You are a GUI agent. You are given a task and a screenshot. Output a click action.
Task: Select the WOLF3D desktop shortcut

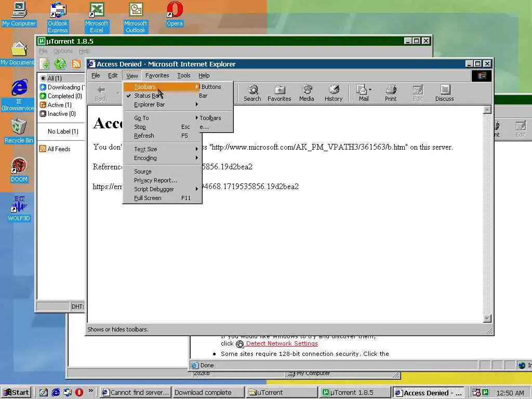[x=19, y=209]
